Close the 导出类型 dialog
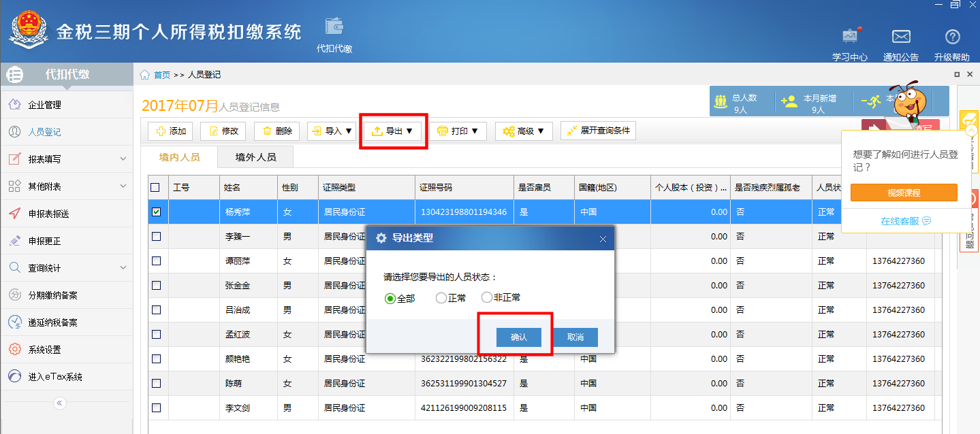This screenshot has height=434, width=980. pos(603,239)
